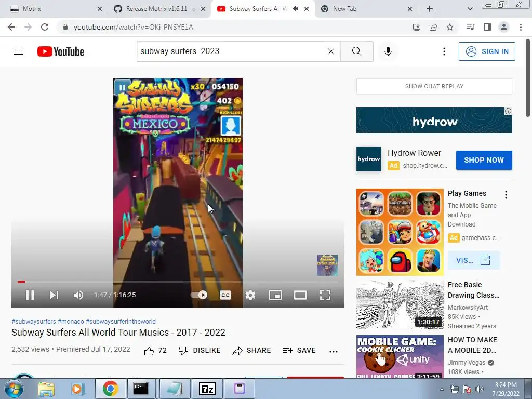Sign in to YouTube
The height and width of the screenshot is (399, 532).
click(487, 51)
